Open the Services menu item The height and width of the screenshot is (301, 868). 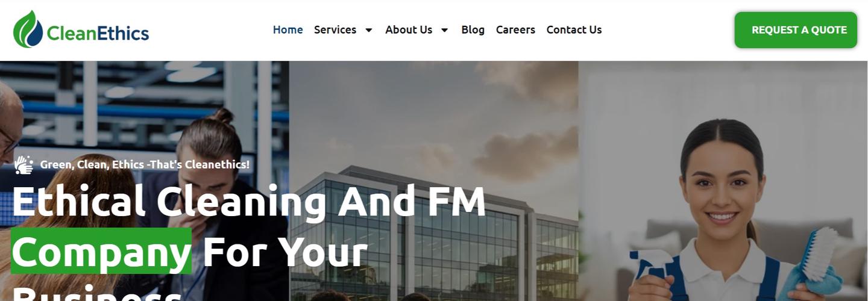335,29
